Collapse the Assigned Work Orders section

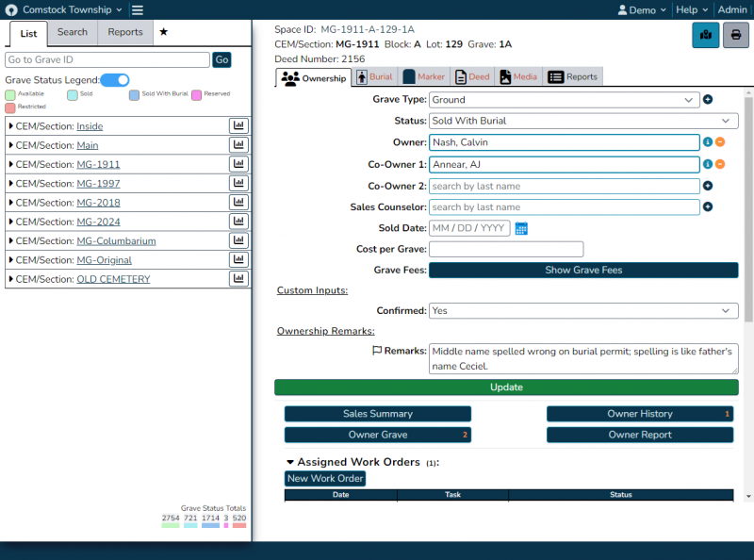[x=290, y=462]
